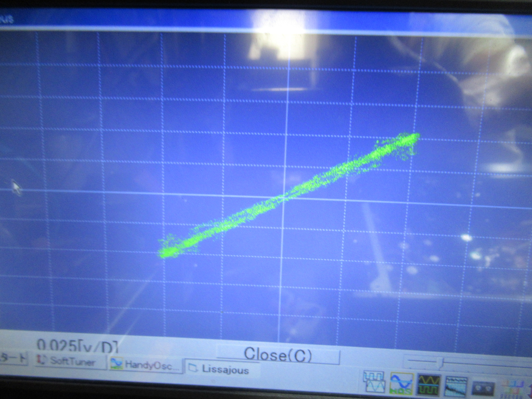Click the HandyOsc taskbar icon image
The image size is (532, 399).
[x=117, y=364]
